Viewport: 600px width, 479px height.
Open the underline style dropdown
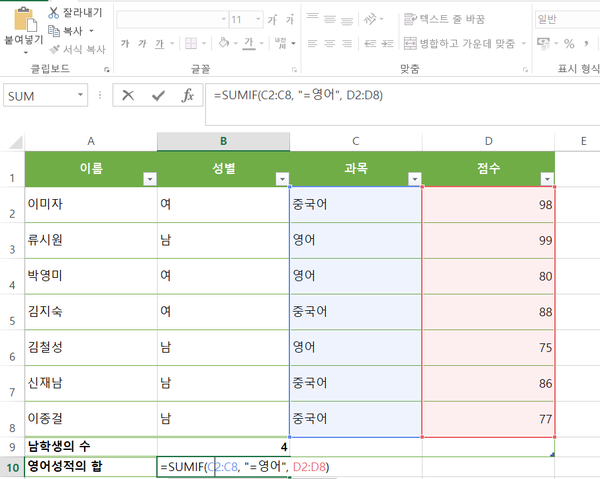[172, 44]
